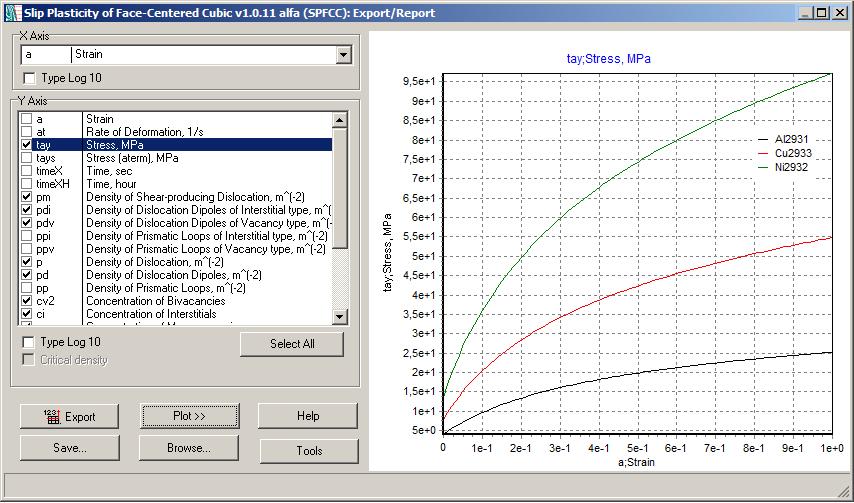Image resolution: width=854 pixels, height=503 pixels.
Task: Click the Plot >> button
Action: 189,416
